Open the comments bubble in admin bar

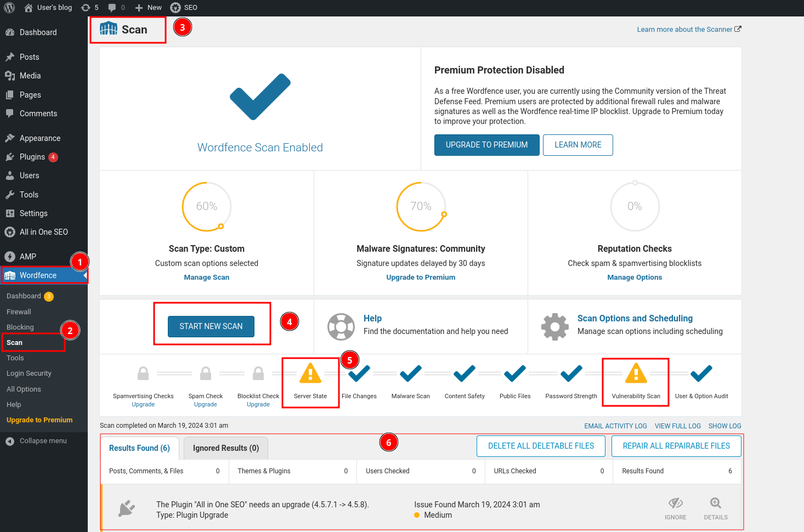116,8
